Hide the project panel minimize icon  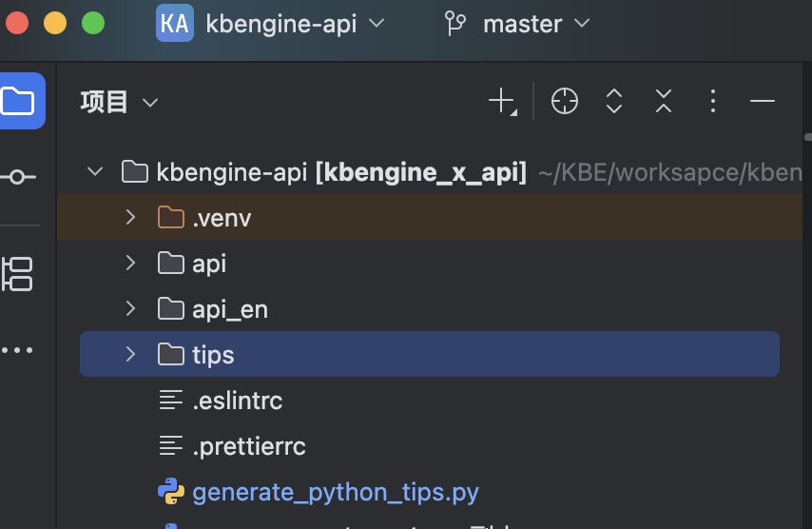(x=763, y=101)
